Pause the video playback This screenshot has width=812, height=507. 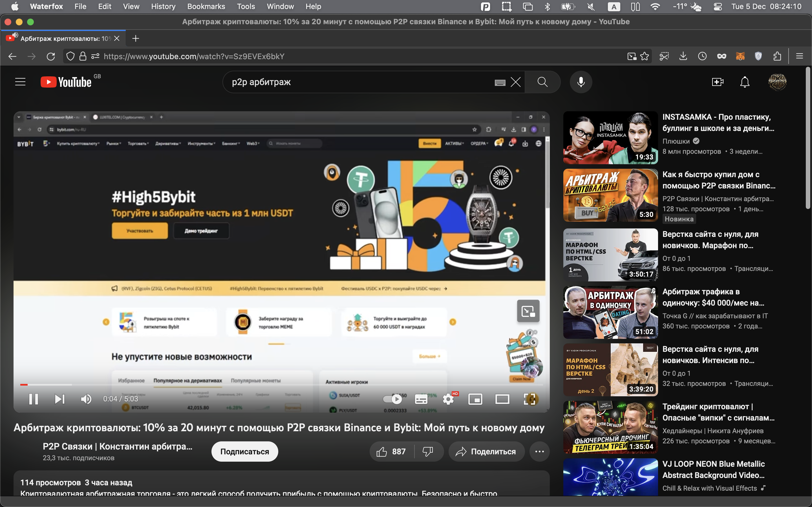click(x=34, y=399)
